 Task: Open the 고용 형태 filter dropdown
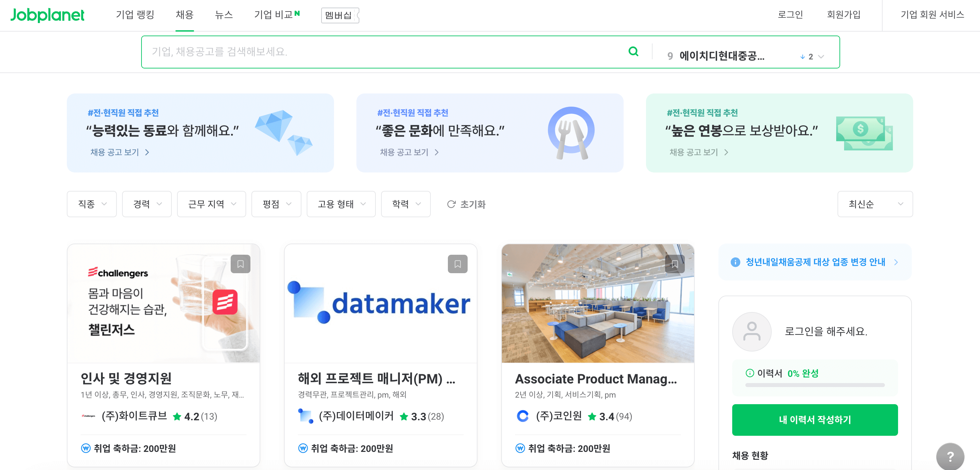click(x=341, y=204)
